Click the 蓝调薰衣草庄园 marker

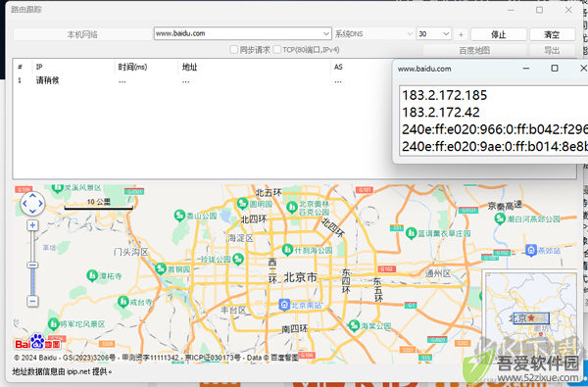coord(412,233)
